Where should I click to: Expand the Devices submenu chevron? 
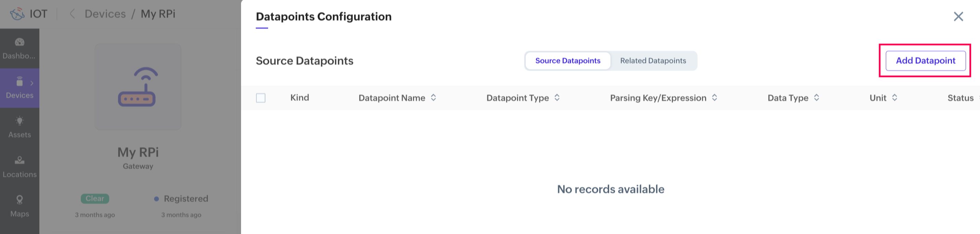click(x=32, y=83)
